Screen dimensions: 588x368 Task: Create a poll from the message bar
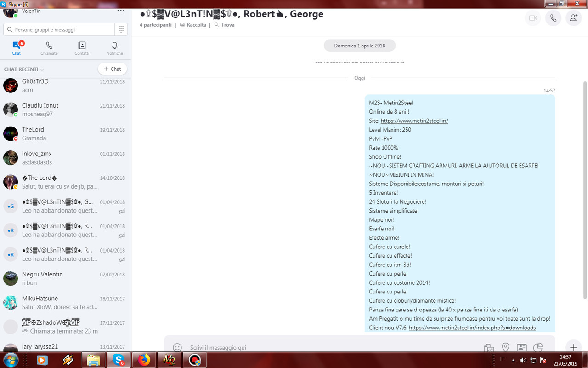(x=538, y=347)
